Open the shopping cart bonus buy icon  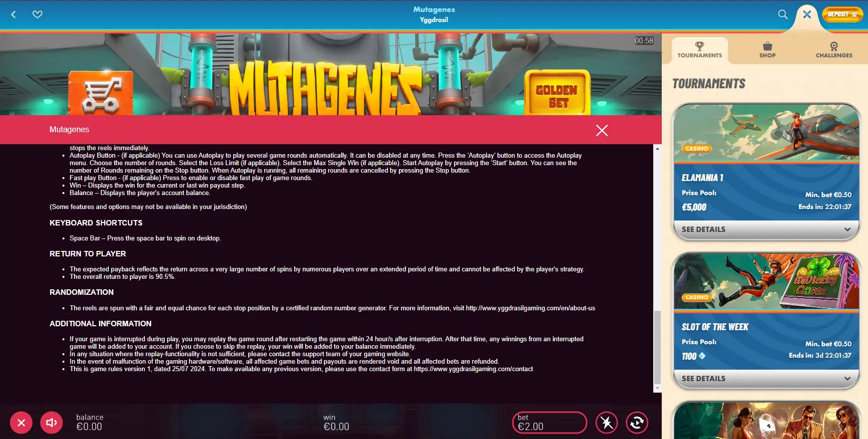pos(101,94)
